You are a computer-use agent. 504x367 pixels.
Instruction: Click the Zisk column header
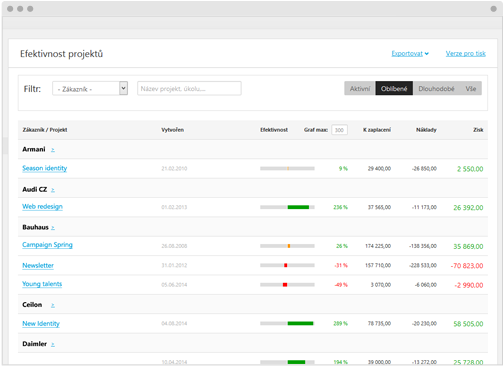tap(478, 130)
